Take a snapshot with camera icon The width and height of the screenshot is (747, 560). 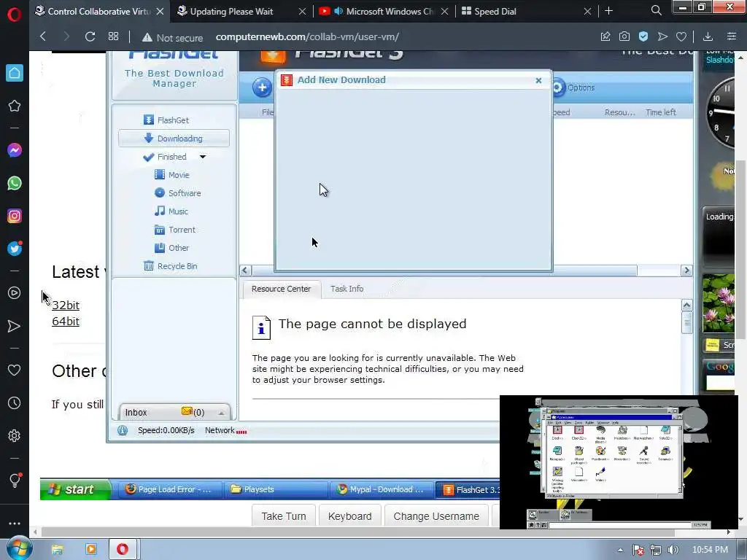pyautogui.click(x=624, y=36)
